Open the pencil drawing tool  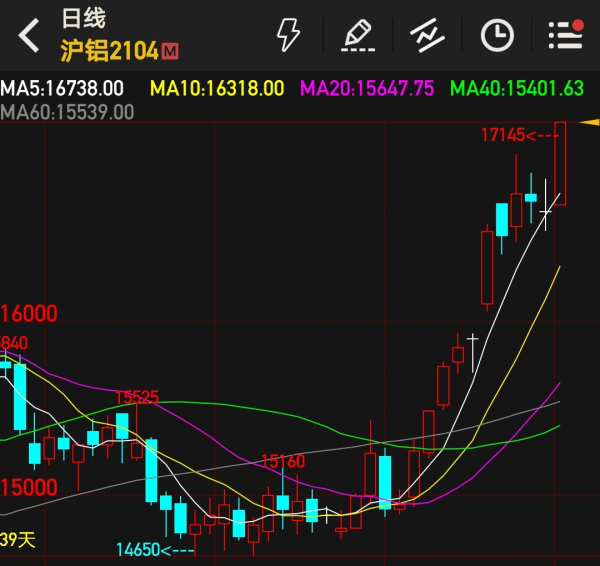coord(358,35)
